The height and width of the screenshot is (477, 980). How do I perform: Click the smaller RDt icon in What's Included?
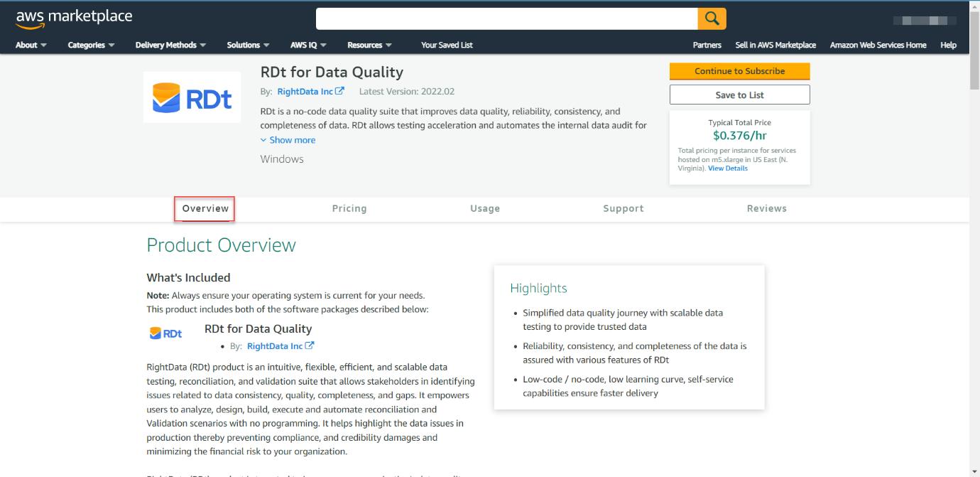click(164, 331)
